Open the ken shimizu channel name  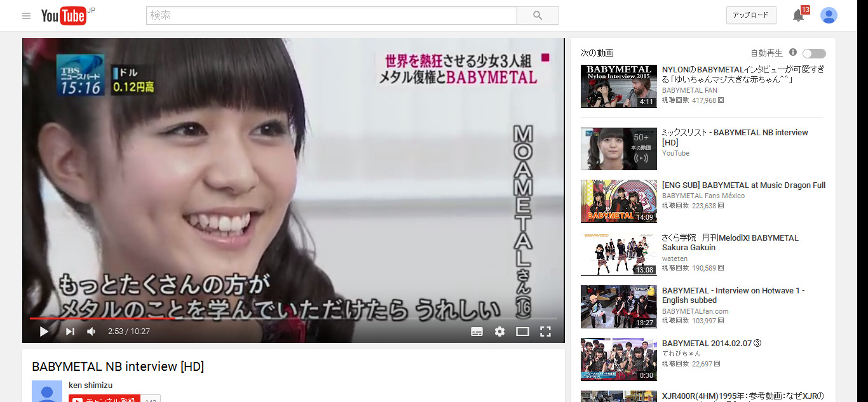pyautogui.click(x=90, y=385)
